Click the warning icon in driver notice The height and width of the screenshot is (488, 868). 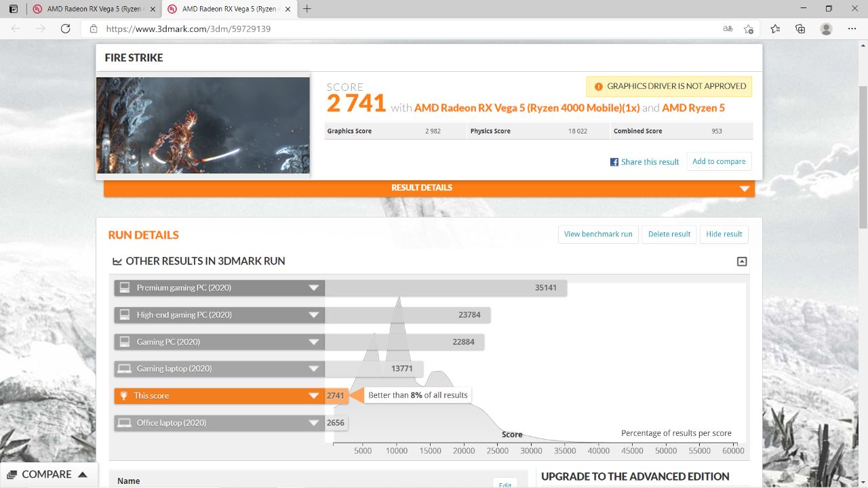pyautogui.click(x=598, y=86)
